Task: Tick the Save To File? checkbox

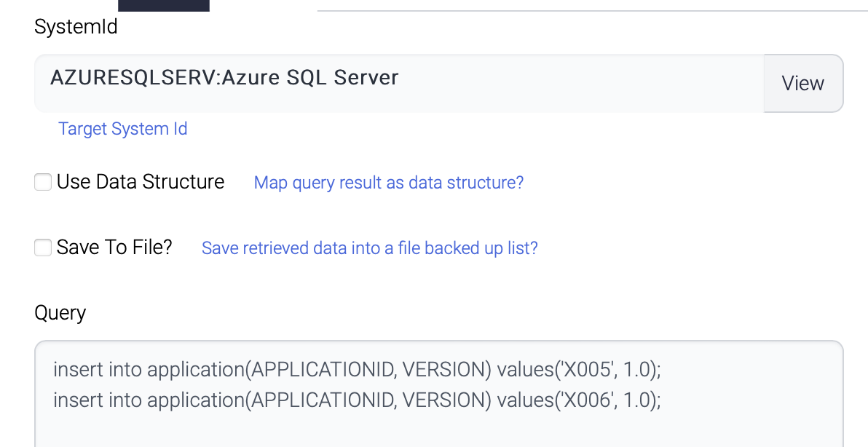Action: tap(44, 248)
